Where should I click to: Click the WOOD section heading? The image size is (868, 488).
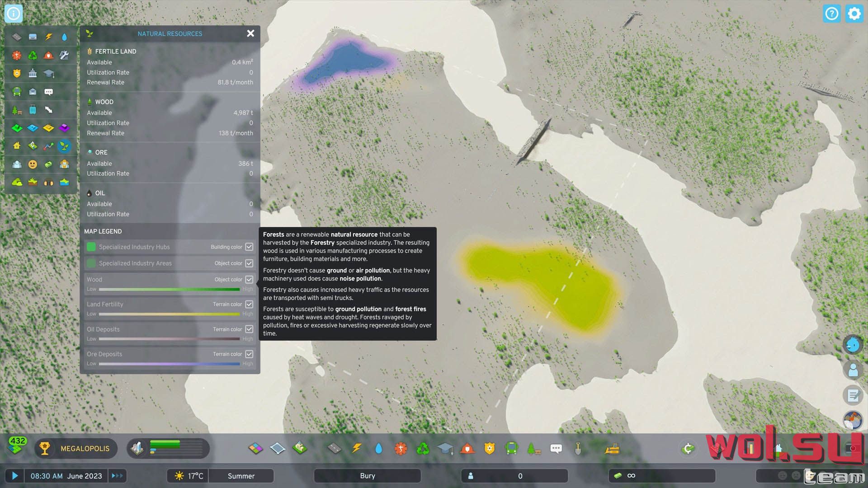click(x=104, y=102)
